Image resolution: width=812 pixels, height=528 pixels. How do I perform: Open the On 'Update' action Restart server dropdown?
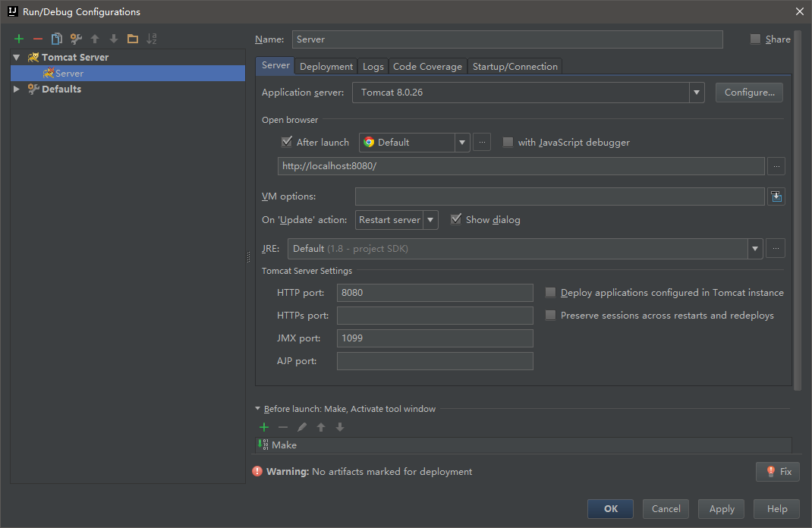click(x=430, y=220)
